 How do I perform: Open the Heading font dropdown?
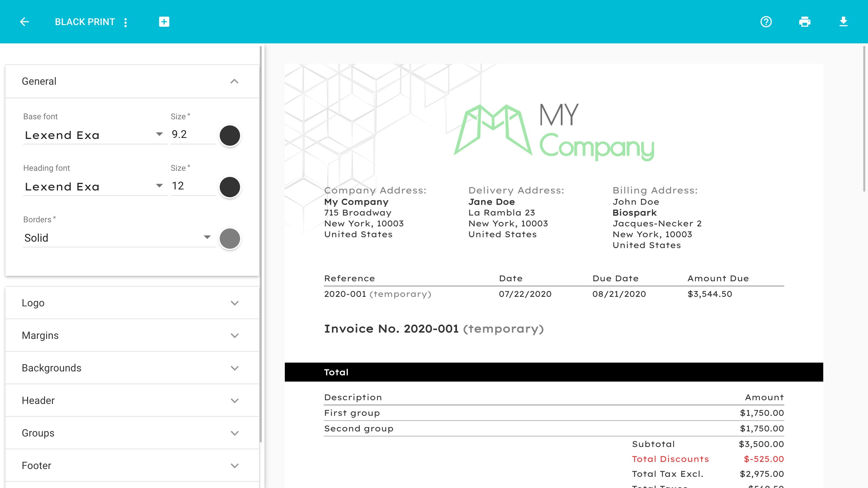pyautogui.click(x=94, y=187)
